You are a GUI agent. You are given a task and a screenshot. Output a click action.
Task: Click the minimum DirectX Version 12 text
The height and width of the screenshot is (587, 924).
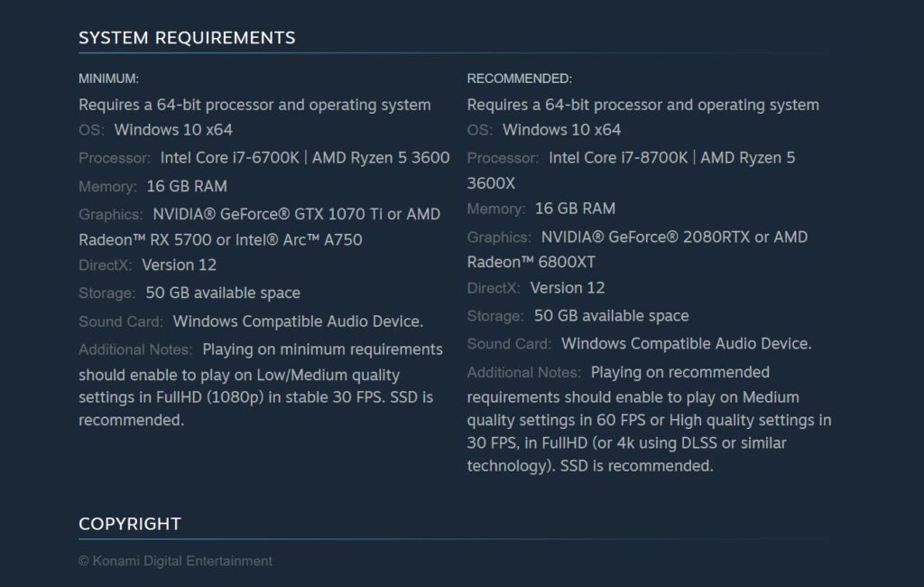click(180, 265)
